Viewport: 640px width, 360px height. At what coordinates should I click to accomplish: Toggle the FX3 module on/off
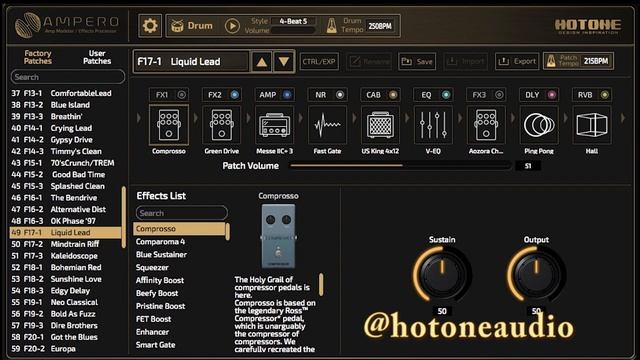499,95
